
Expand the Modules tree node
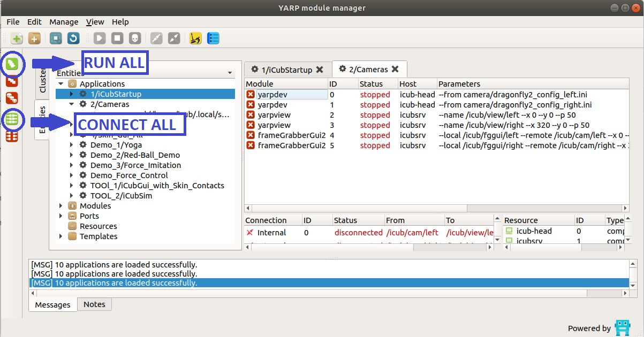tap(61, 206)
